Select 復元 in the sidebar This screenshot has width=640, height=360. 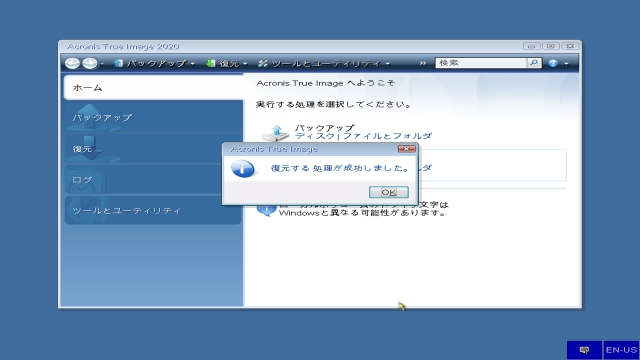(x=153, y=149)
